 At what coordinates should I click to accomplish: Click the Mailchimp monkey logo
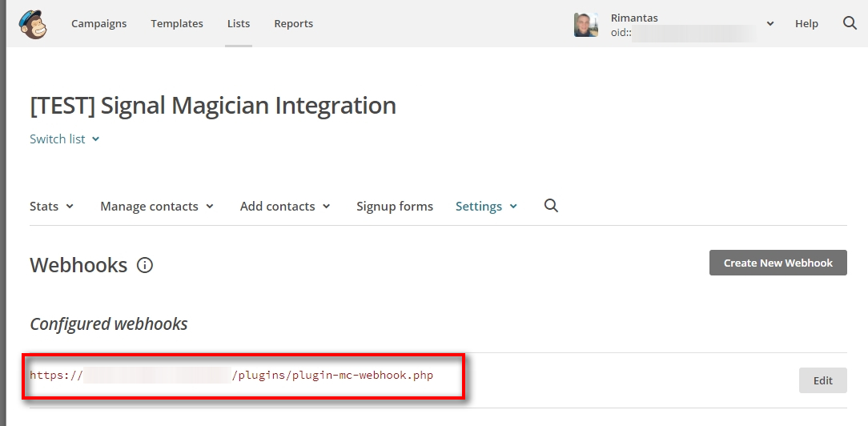pos(33,24)
